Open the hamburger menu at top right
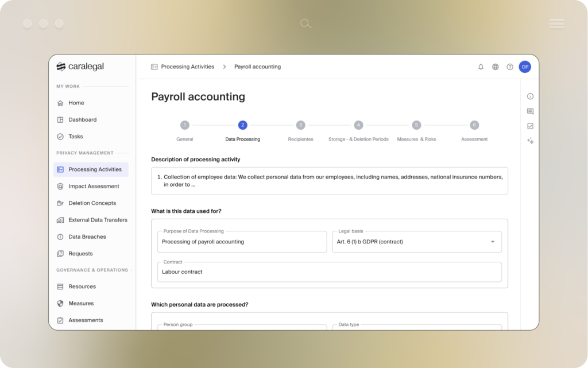Screen dimensions: 588x368 click(x=556, y=23)
